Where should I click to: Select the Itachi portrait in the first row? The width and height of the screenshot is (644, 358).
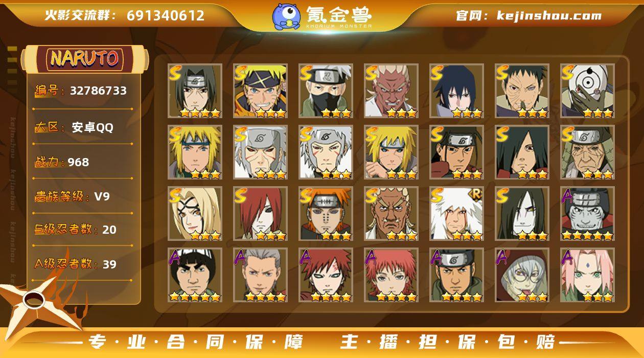[195, 91]
